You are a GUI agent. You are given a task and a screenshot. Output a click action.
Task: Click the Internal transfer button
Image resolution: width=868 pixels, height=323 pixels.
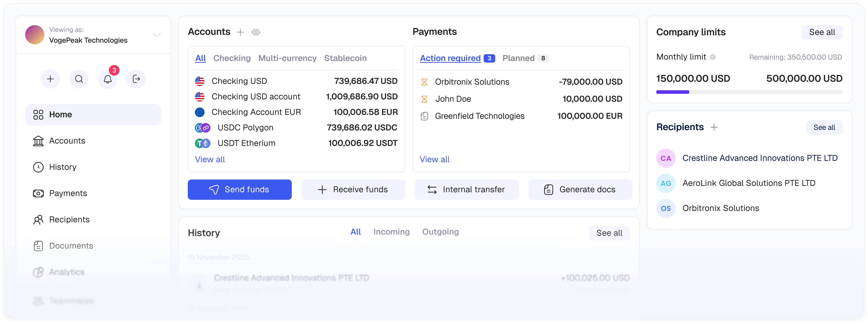pos(467,190)
